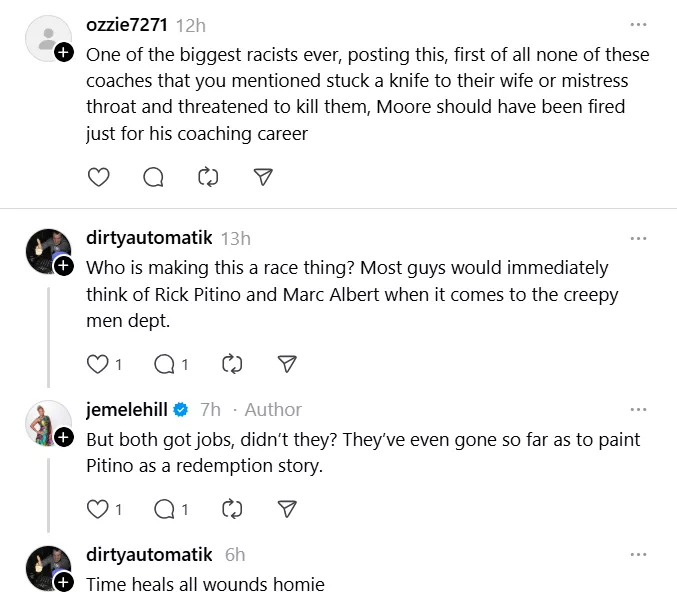Reply to ozzie7271's comment
This screenshot has width=677, height=600.
(153, 177)
